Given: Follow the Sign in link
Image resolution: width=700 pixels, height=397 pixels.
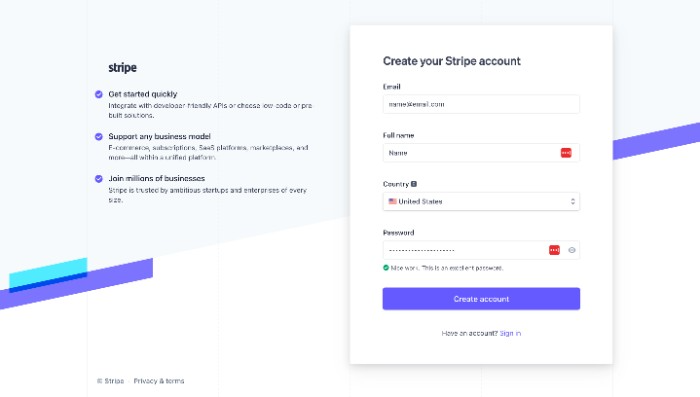Looking at the screenshot, I should (510, 333).
